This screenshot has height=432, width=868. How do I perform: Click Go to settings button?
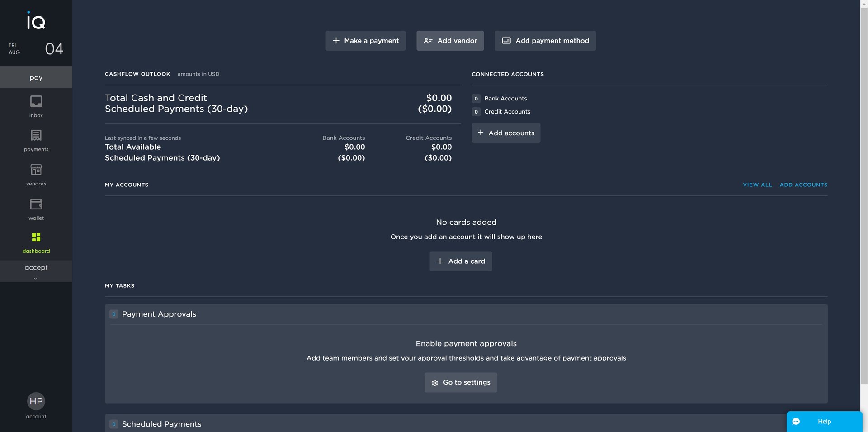click(x=461, y=383)
